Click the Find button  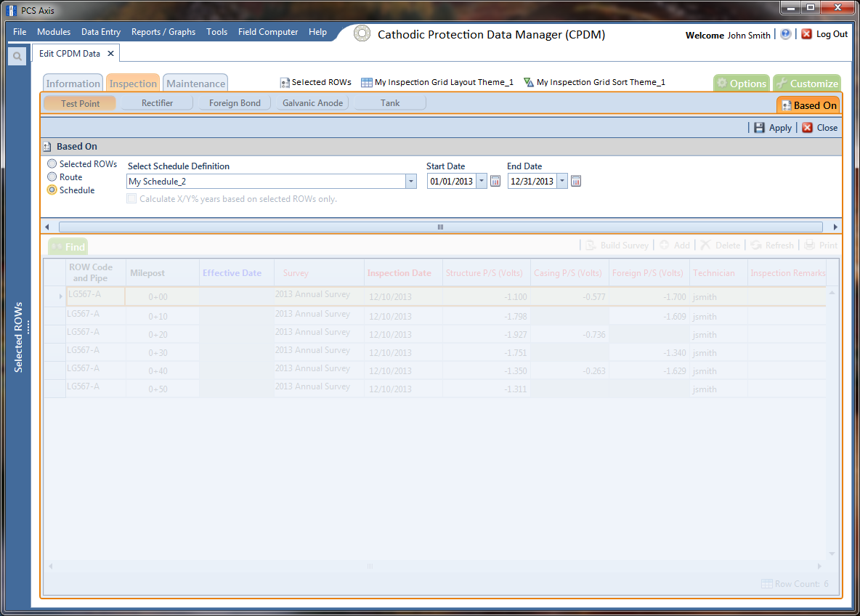click(68, 247)
